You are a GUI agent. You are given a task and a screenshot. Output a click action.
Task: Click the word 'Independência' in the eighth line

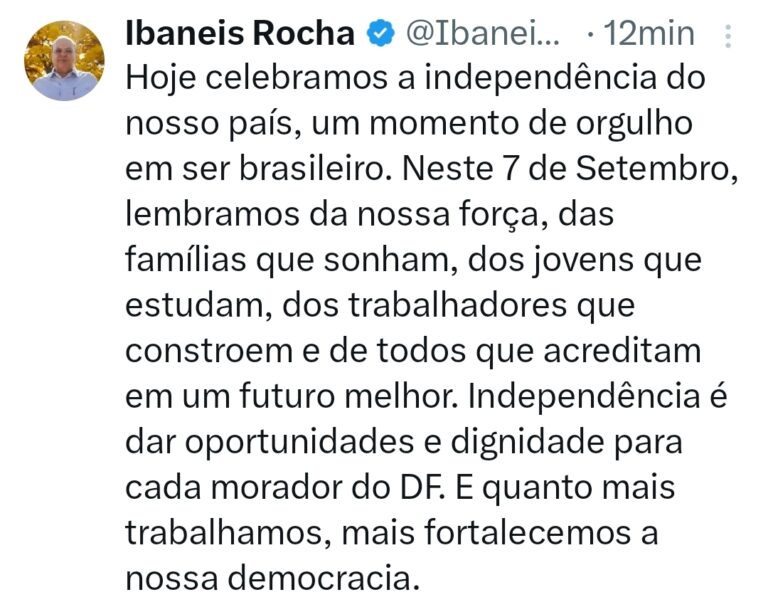(x=585, y=397)
